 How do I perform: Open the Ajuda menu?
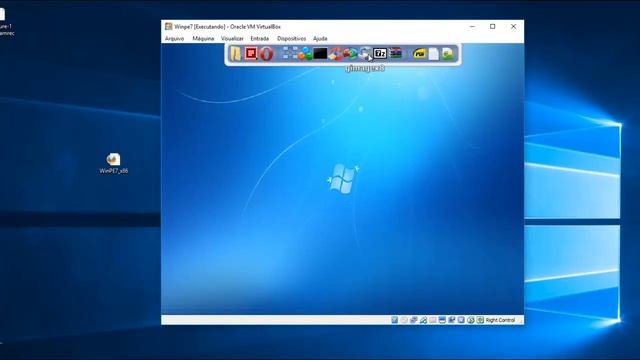click(320, 38)
